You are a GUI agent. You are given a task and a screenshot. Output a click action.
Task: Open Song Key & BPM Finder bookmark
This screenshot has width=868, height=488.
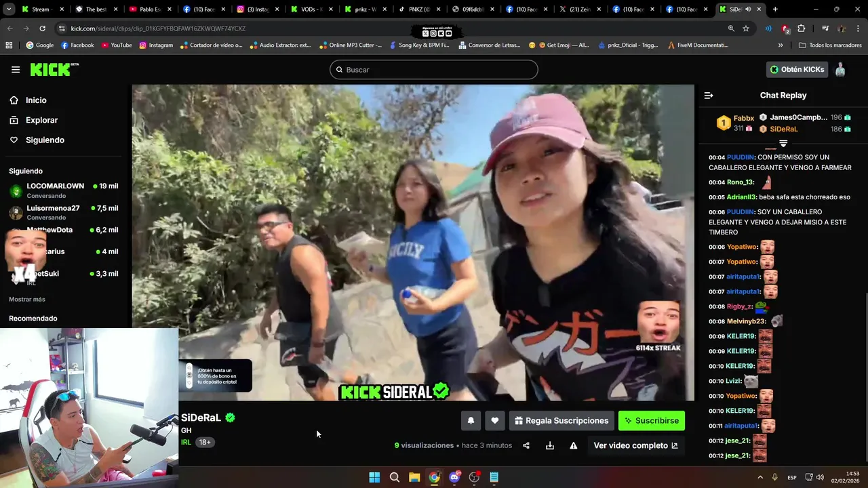pyautogui.click(x=418, y=45)
